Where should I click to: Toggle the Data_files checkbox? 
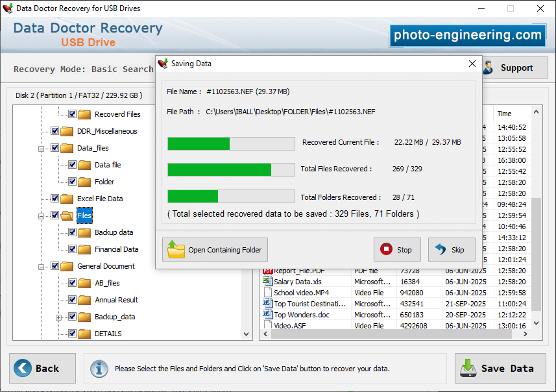tap(54, 147)
